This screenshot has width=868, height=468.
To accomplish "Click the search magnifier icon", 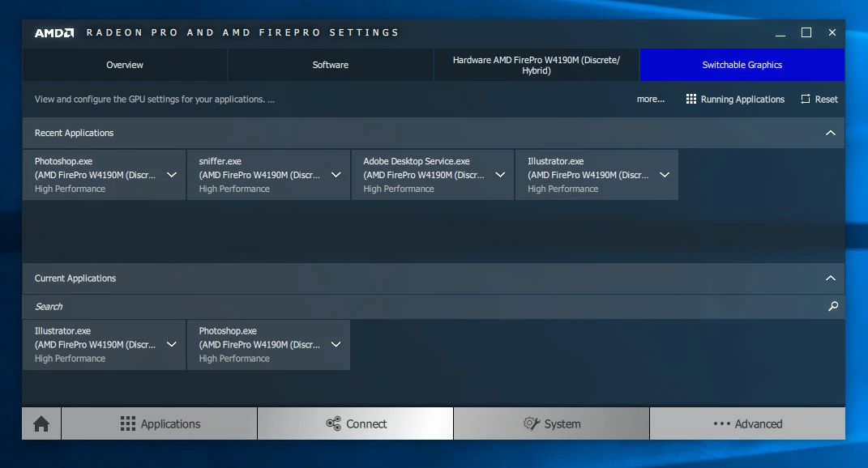I will tap(832, 307).
